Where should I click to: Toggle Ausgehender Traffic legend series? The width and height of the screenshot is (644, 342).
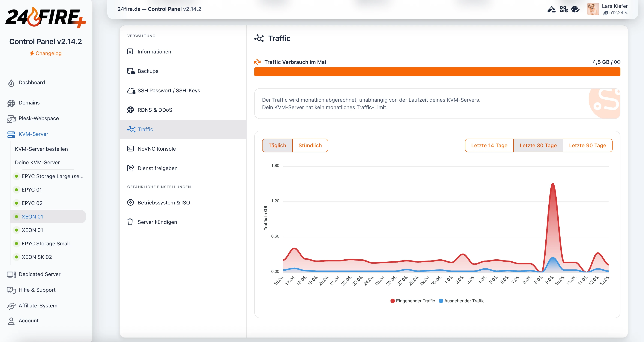click(462, 301)
